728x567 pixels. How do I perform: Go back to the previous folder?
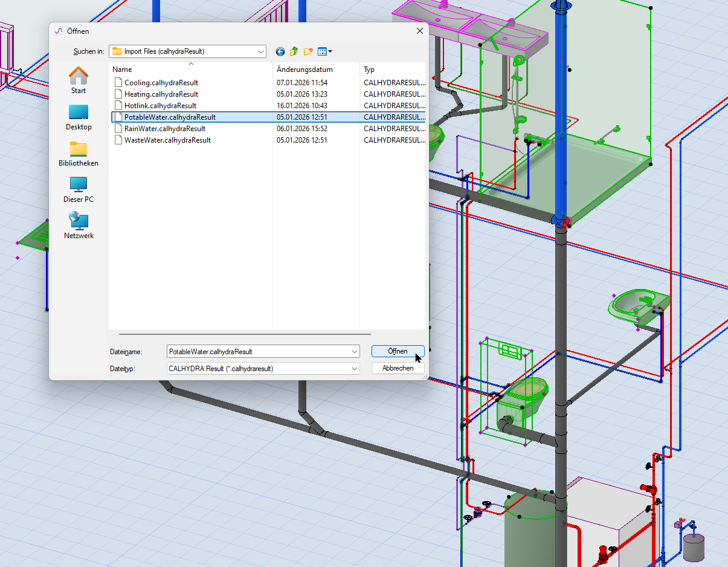(x=280, y=51)
